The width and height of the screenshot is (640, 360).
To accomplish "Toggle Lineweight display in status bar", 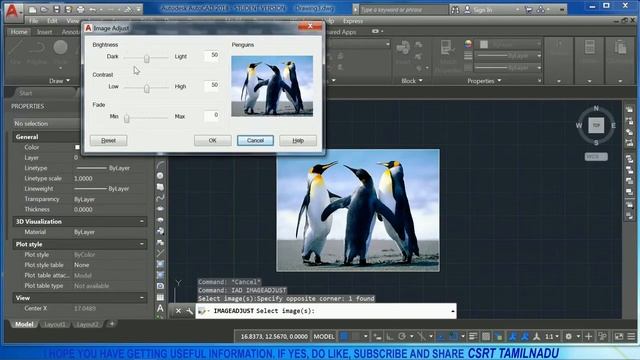I will [473, 336].
